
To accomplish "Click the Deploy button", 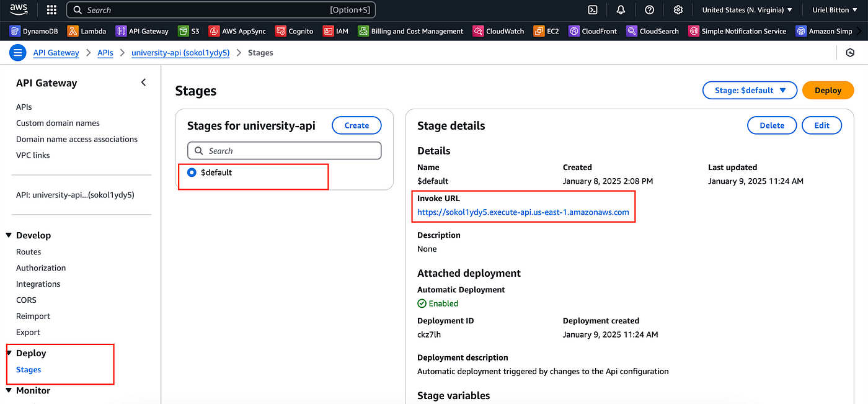I will click(828, 90).
